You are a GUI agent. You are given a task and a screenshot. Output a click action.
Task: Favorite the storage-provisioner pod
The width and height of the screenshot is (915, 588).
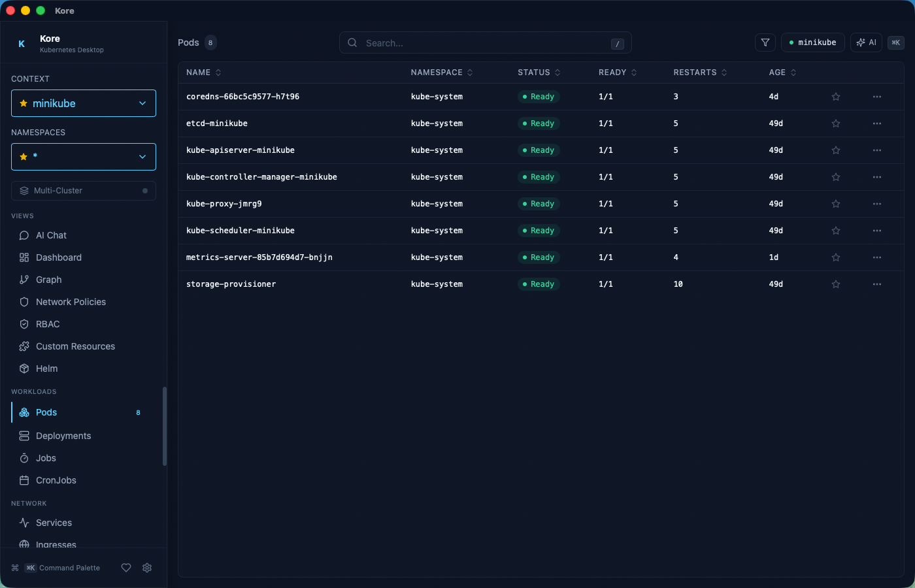(835, 284)
